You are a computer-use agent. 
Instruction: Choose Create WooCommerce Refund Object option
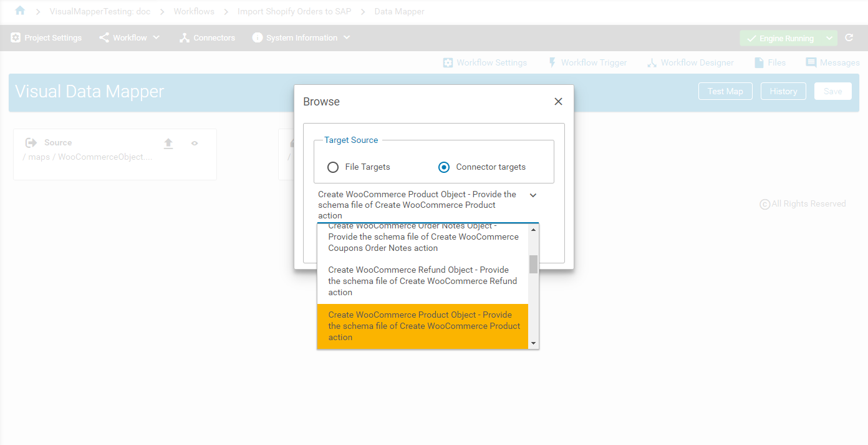[423, 281]
